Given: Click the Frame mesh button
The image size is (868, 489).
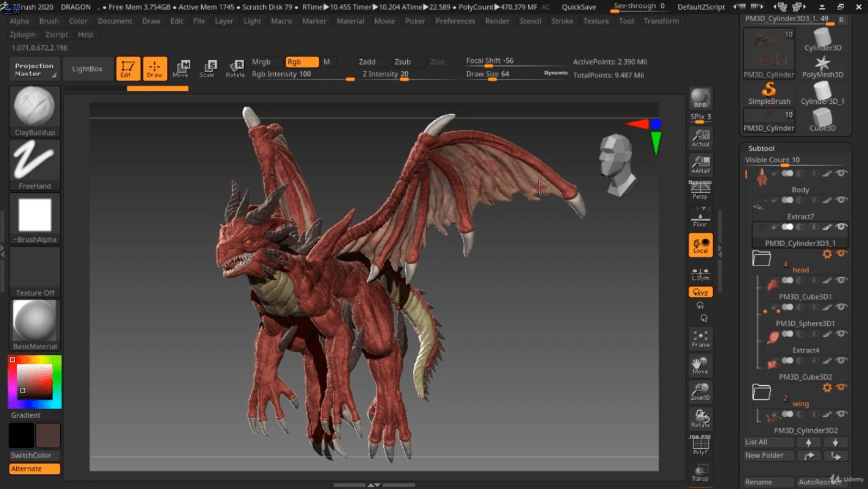Looking at the screenshot, I should pos(700,338).
